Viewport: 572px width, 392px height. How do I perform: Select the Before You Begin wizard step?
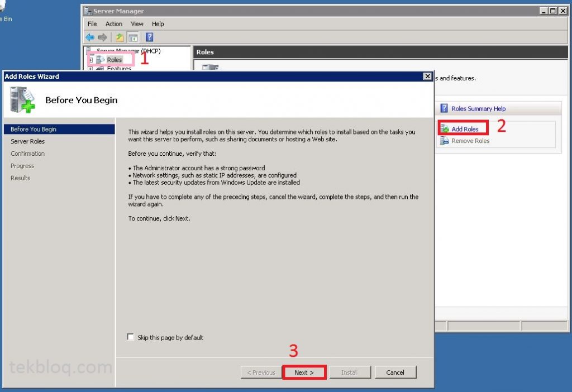(x=59, y=129)
